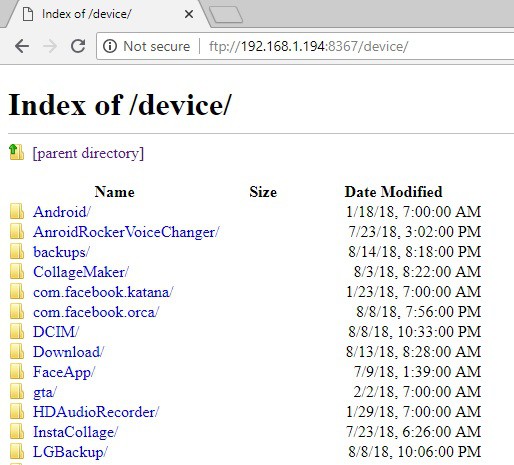
Task: Click the HDAudioRecorder folder icon
Action: coord(17,411)
